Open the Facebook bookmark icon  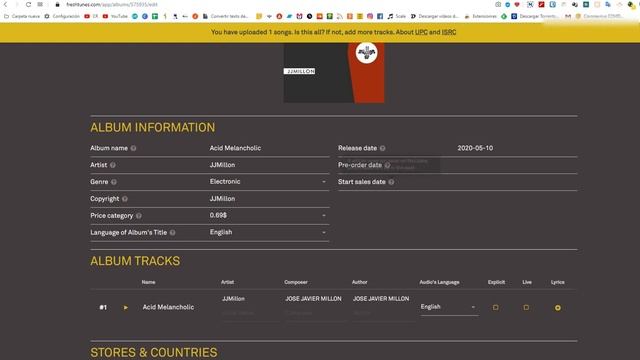[380, 16]
